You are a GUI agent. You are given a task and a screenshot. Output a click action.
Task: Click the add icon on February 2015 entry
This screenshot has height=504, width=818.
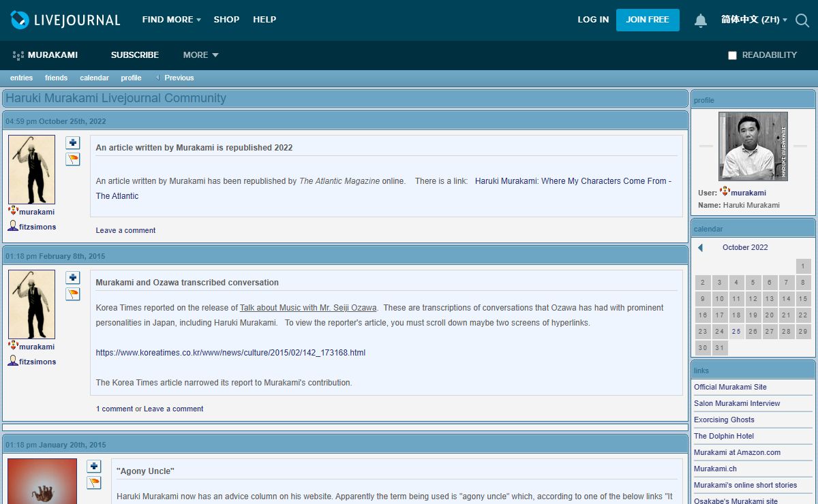tap(73, 278)
